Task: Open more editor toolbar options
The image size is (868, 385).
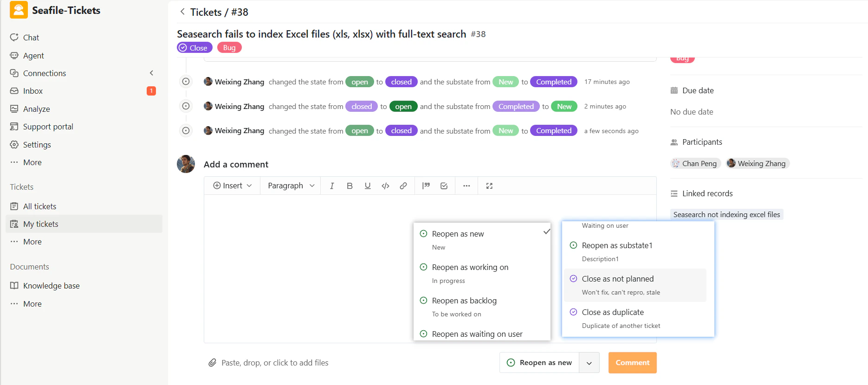Action: [x=466, y=186]
